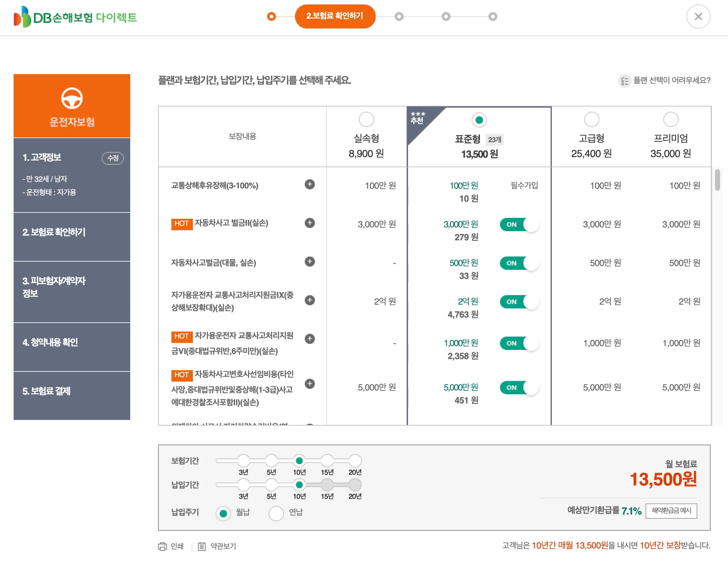728x570 pixels.
Task: Click the plus icon beside 자동차사고 벌금II(실손)
Action: pyautogui.click(x=310, y=224)
